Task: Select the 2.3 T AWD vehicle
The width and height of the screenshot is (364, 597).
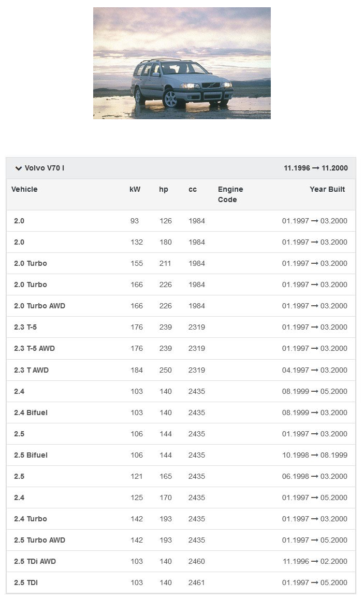Action: tap(31, 370)
